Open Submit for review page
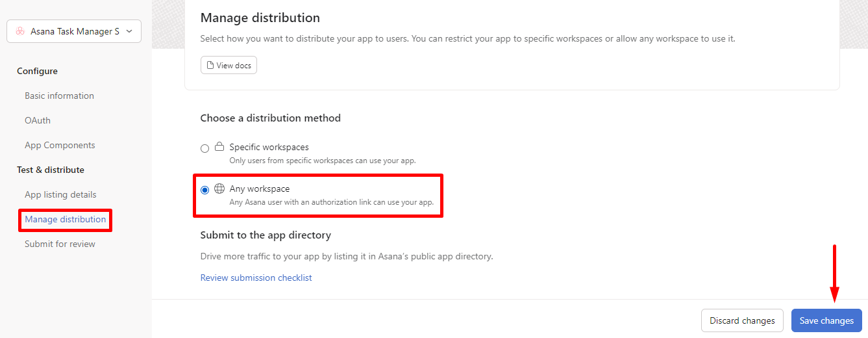 [x=60, y=244]
